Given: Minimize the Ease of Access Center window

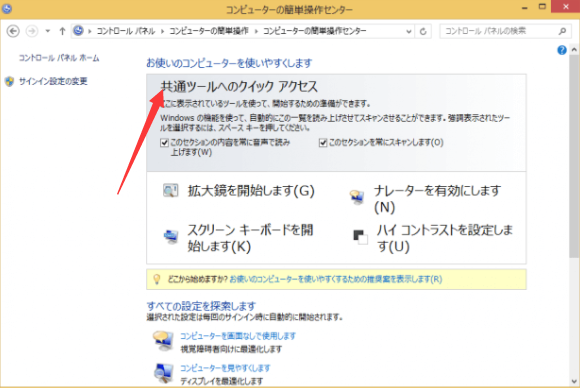Looking at the screenshot, I should point(524,8).
